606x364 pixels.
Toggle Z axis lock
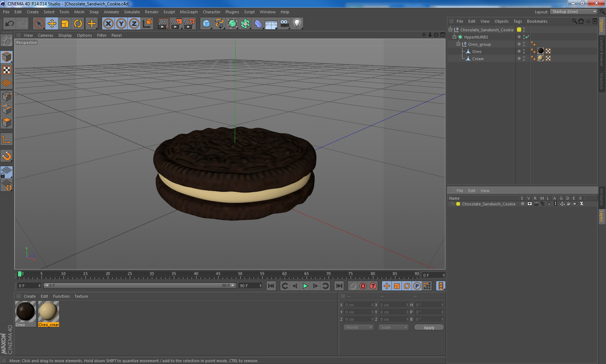coord(134,24)
